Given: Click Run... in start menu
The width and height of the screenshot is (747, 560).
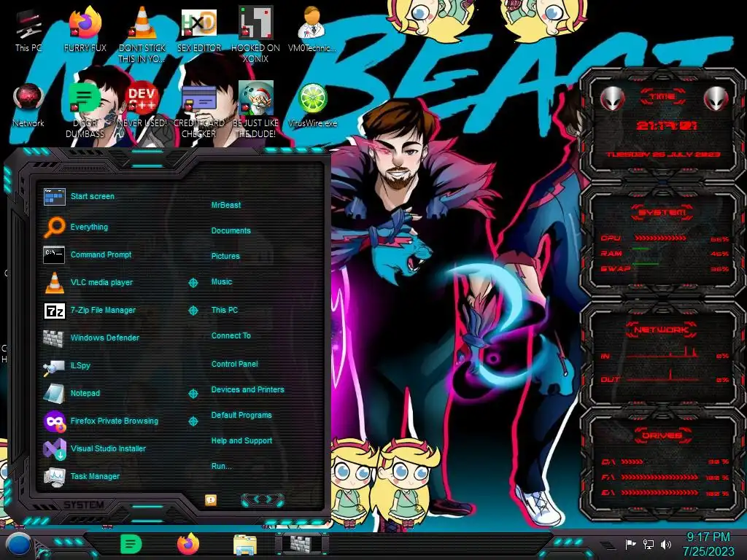Looking at the screenshot, I should coord(221,466).
